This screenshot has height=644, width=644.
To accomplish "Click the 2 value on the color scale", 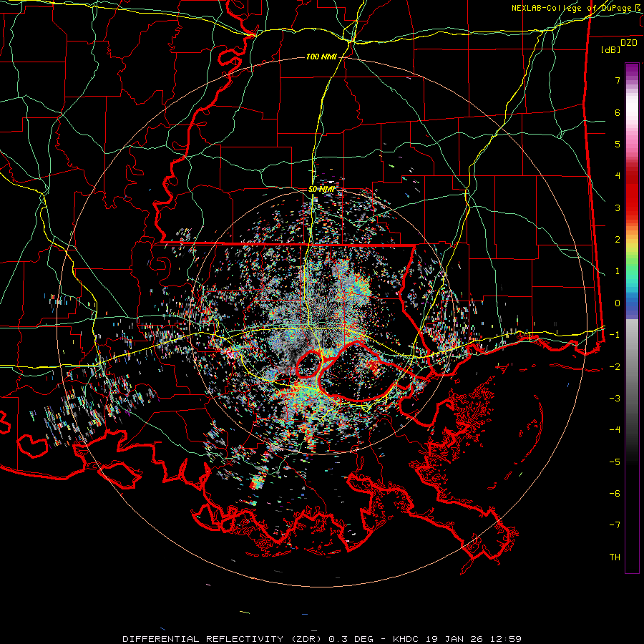I will [x=618, y=240].
